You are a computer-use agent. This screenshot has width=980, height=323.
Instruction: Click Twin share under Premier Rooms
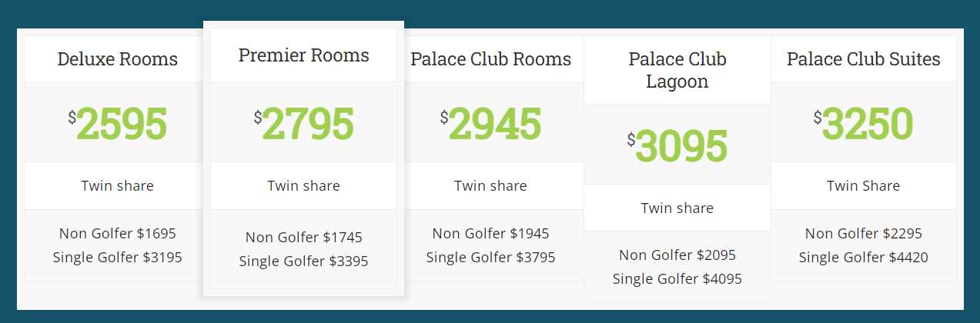303,185
